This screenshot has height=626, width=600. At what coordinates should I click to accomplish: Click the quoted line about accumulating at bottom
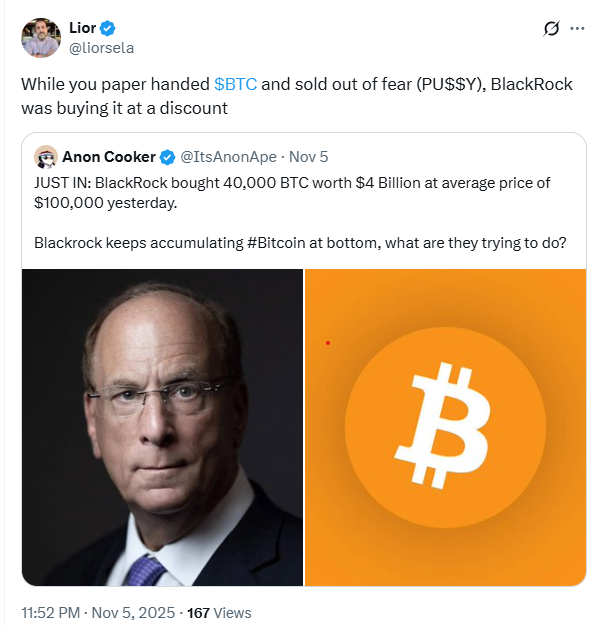(300, 242)
